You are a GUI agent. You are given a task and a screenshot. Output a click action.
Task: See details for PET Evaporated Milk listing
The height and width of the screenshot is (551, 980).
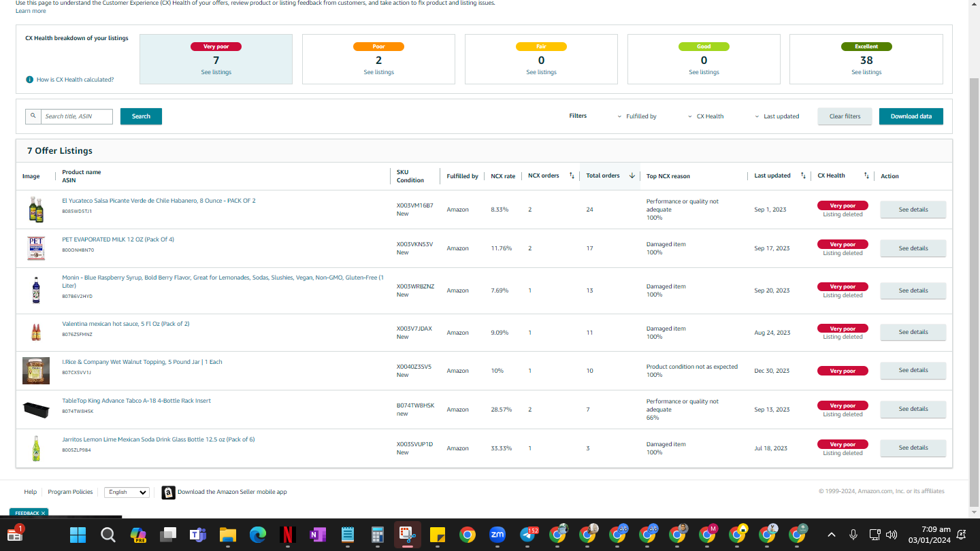click(x=913, y=248)
